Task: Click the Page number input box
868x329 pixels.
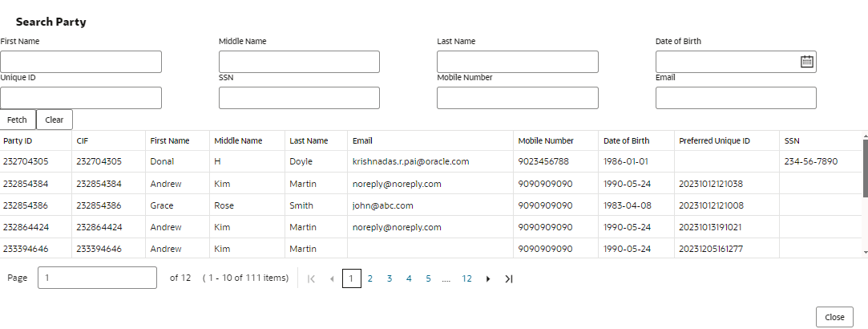Action: pos(97,278)
